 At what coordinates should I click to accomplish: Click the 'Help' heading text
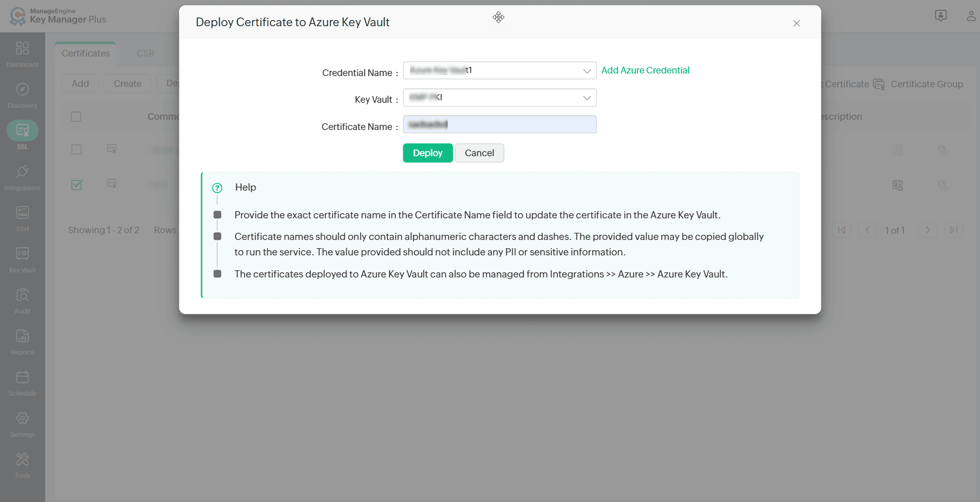(x=246, y=188)
